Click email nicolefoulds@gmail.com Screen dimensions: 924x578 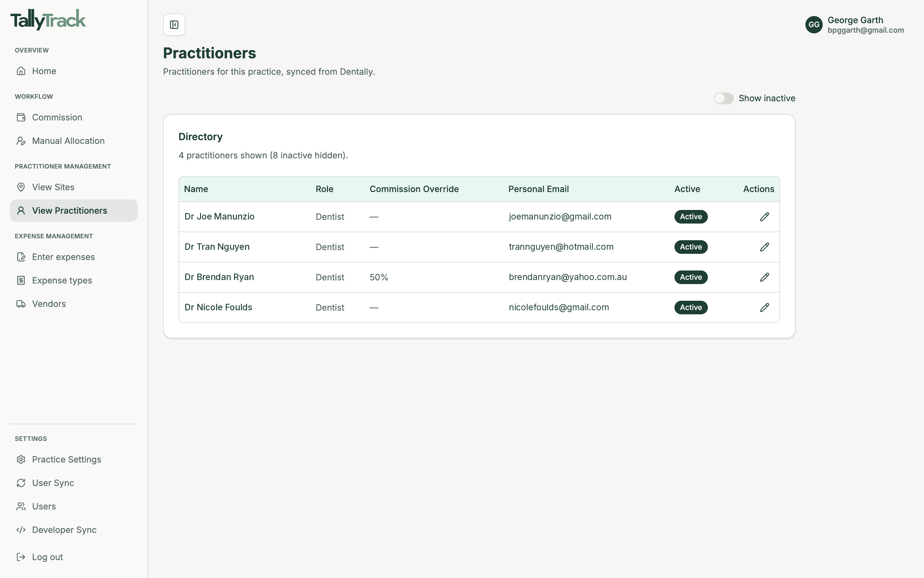pyautogui.click(x=559, y=307)
